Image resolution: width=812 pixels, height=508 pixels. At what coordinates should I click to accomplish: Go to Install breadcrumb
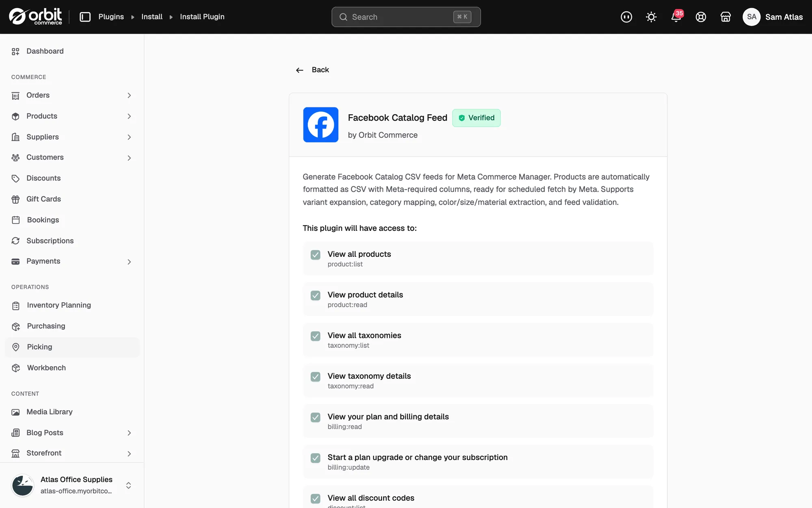point(152,17)
